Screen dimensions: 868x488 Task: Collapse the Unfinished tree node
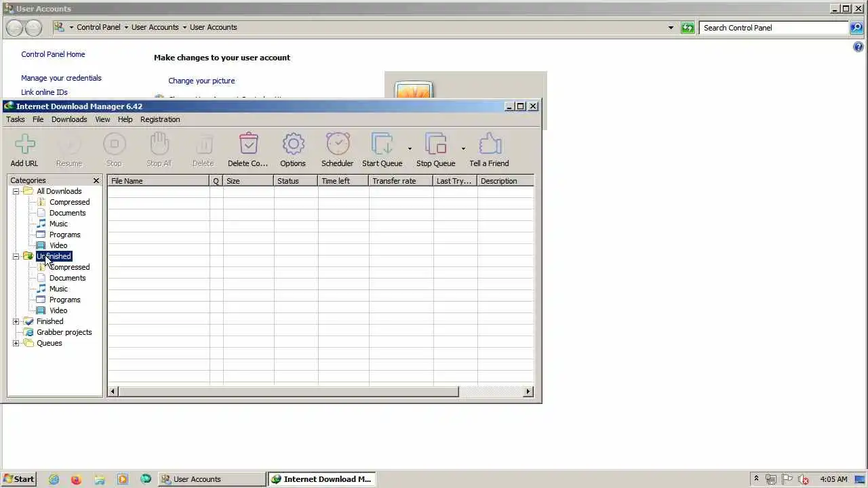(x=16, y=256)
